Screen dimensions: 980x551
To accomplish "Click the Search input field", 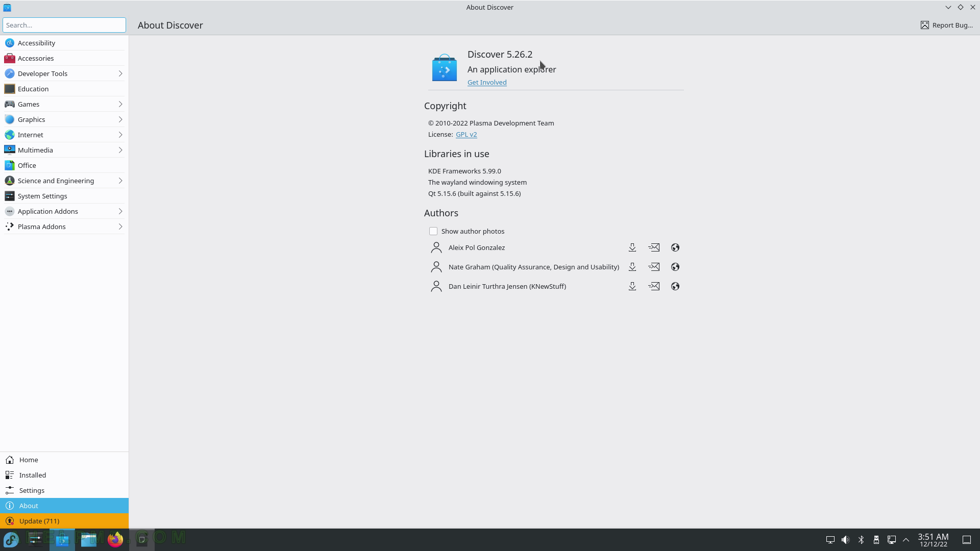I will click(x=64, y=25).
